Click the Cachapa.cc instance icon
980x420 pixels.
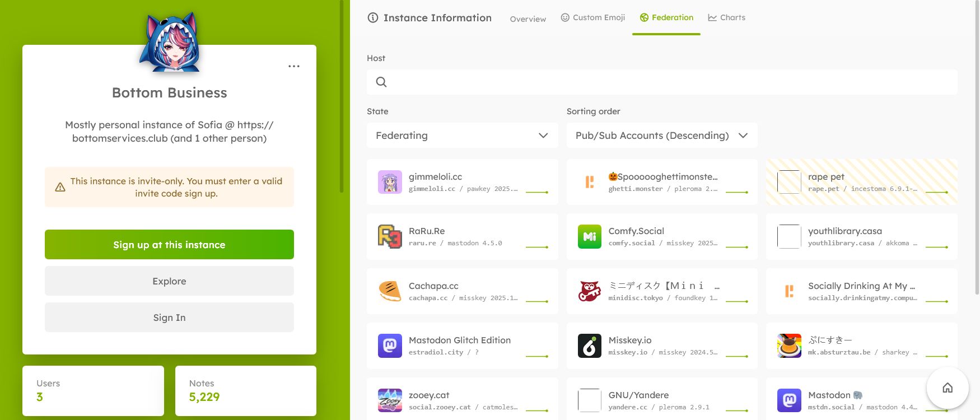[x=390, y=291]
